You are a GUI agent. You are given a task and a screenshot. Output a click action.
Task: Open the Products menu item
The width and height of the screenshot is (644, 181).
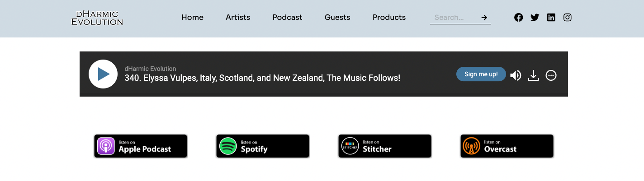click(x=389, y=18)
